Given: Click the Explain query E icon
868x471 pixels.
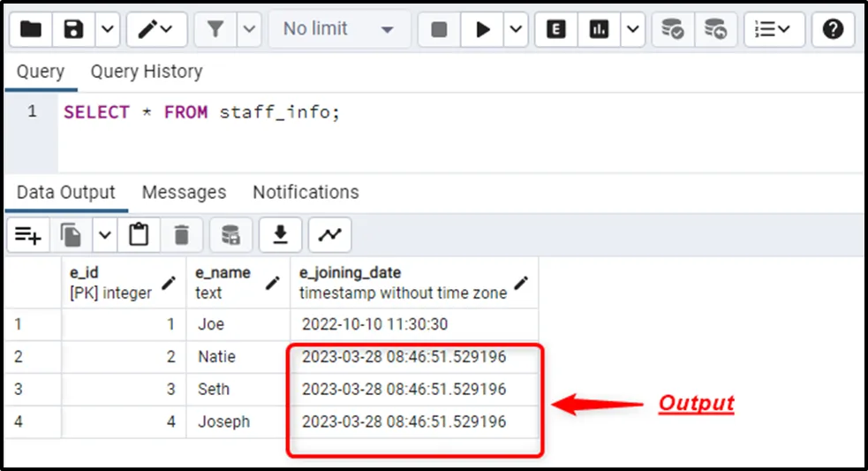Looking at the screenshot, I should pos(556,29).
